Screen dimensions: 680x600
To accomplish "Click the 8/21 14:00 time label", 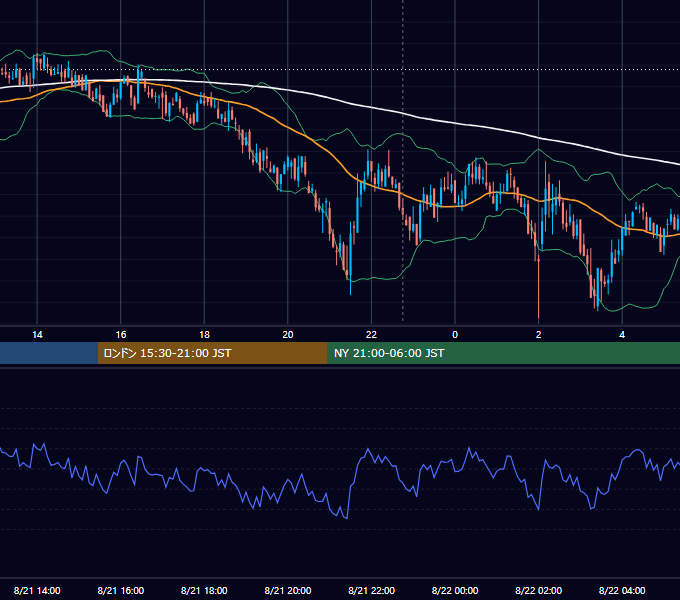I will tap(37, 590).
